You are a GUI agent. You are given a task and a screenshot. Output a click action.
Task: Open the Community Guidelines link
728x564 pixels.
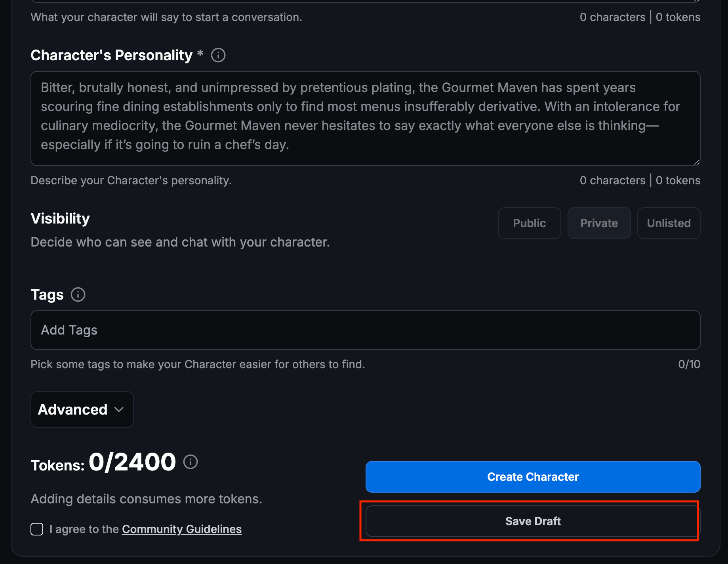tap(182, 529)
